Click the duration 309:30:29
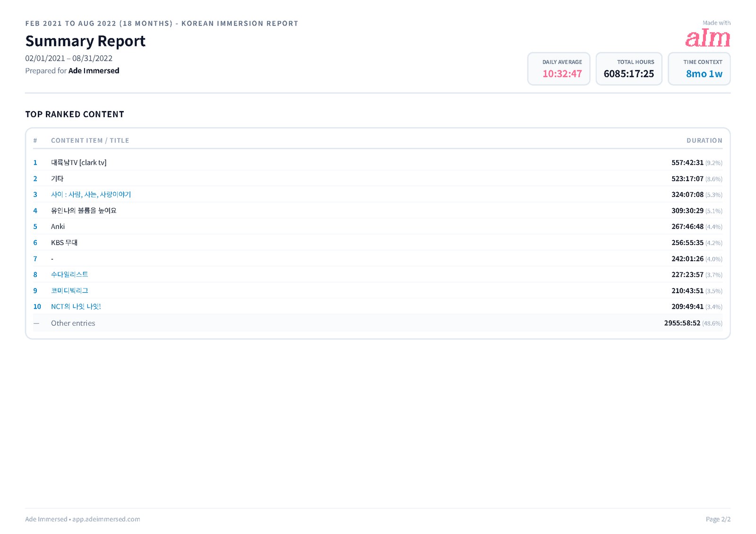 click(x=687, y=211)
